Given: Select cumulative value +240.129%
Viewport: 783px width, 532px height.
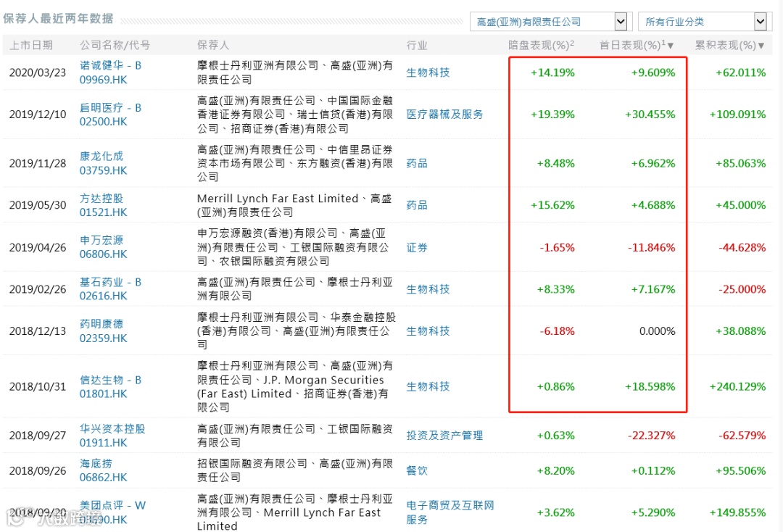Looking at the screenshot, I should (x=737, y=387).
